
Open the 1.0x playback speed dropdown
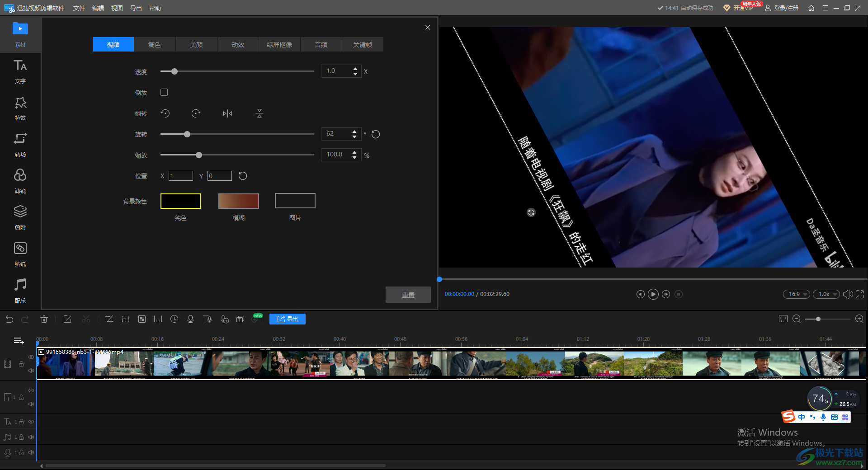tap(826, 294)
